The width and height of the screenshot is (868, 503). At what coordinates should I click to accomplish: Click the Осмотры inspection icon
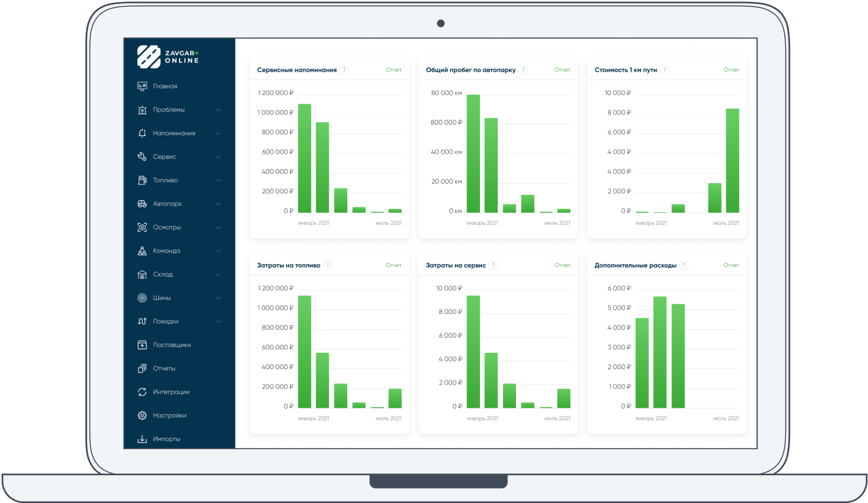coord(142,227)
